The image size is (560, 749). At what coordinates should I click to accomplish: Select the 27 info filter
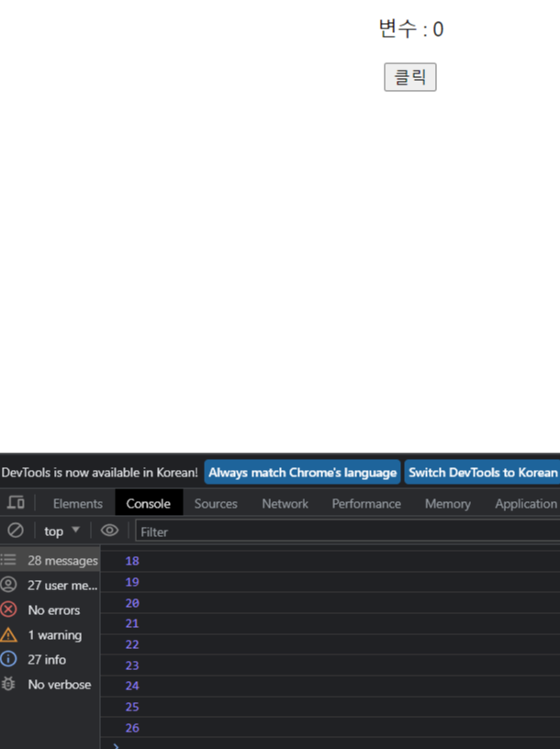point(50,659)
